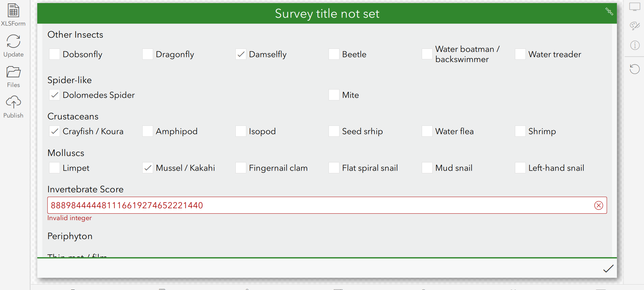Uncheck the Damselfly checkbox

pos(241,54)
